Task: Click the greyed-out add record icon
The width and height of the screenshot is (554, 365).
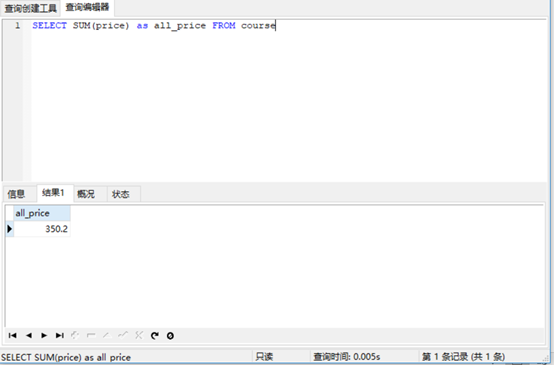Action: coord(75,335)
